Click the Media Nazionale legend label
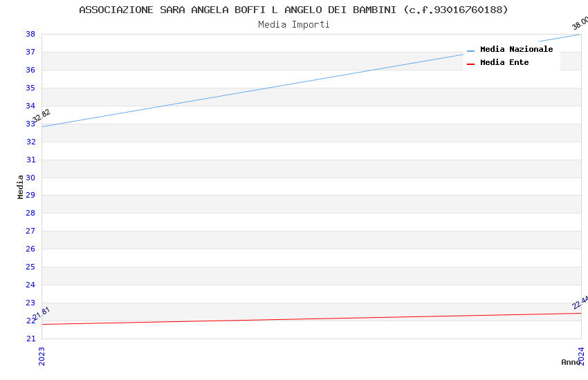 pos(516,49)
